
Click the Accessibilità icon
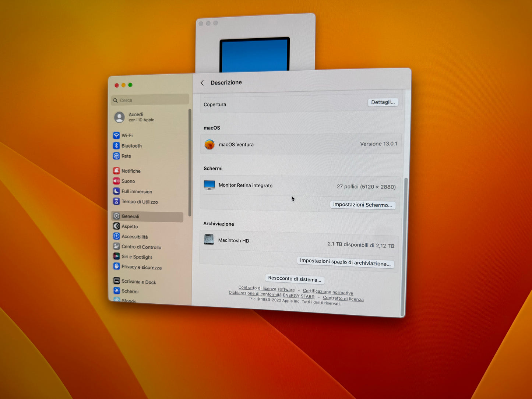(x=116, y=236)
